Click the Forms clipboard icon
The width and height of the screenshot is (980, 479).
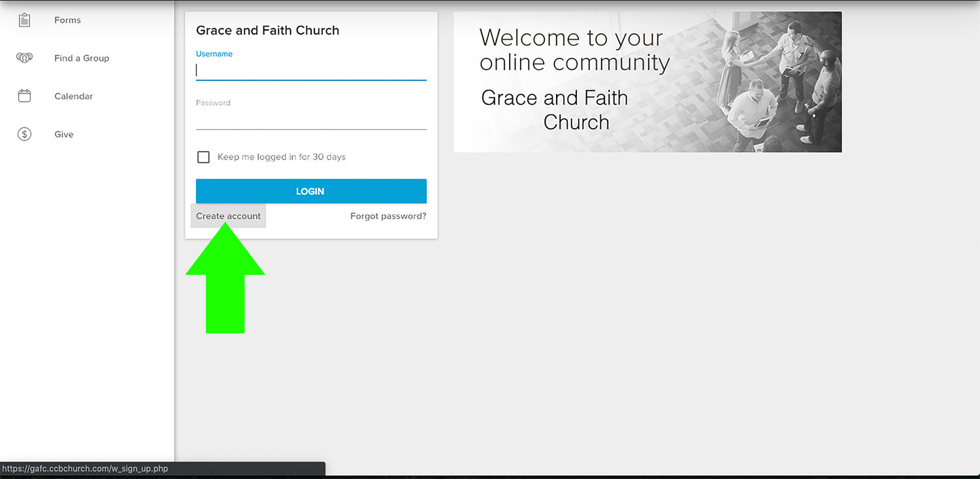click(x=24, y=20)
